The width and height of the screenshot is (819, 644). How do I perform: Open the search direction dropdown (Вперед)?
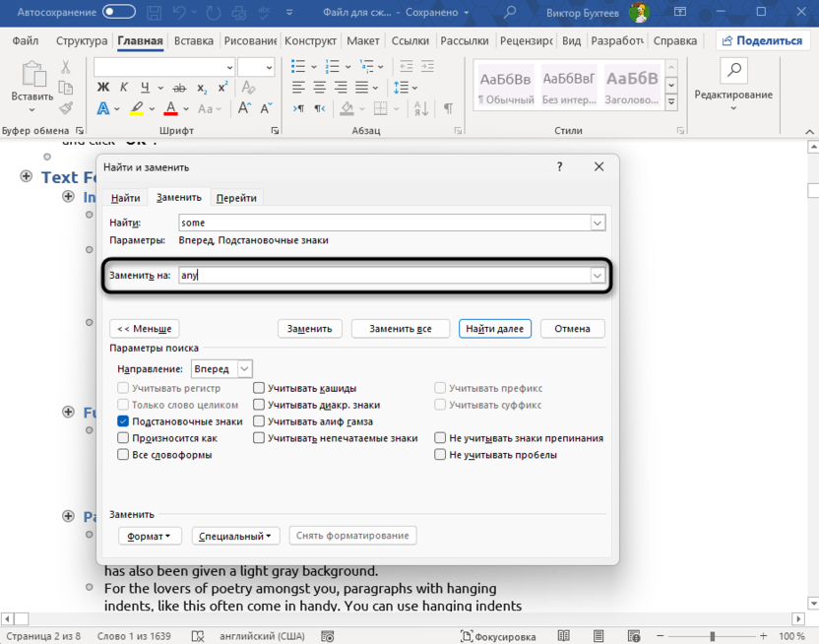(x=244, y=369)
